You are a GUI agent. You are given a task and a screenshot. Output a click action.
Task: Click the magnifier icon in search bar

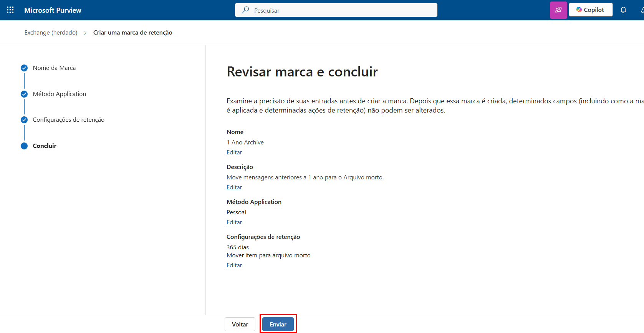(x=245, y=10)
